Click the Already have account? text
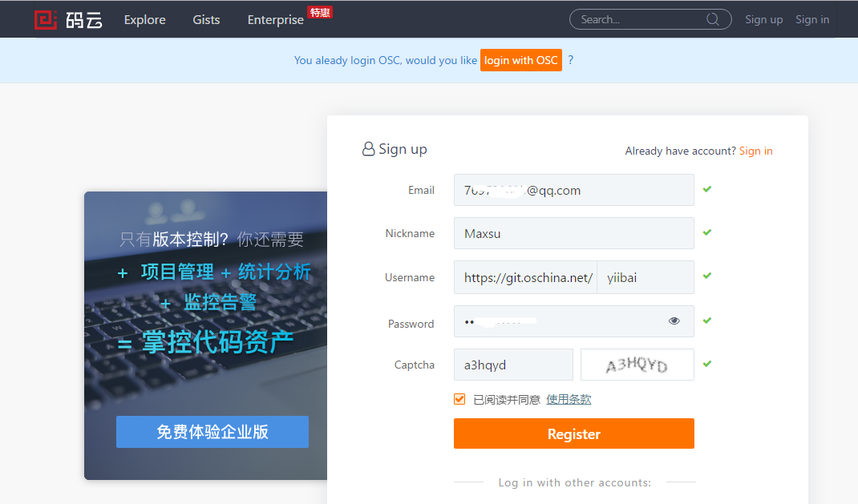This screenshot has height=504, width=858. (680, 151)
